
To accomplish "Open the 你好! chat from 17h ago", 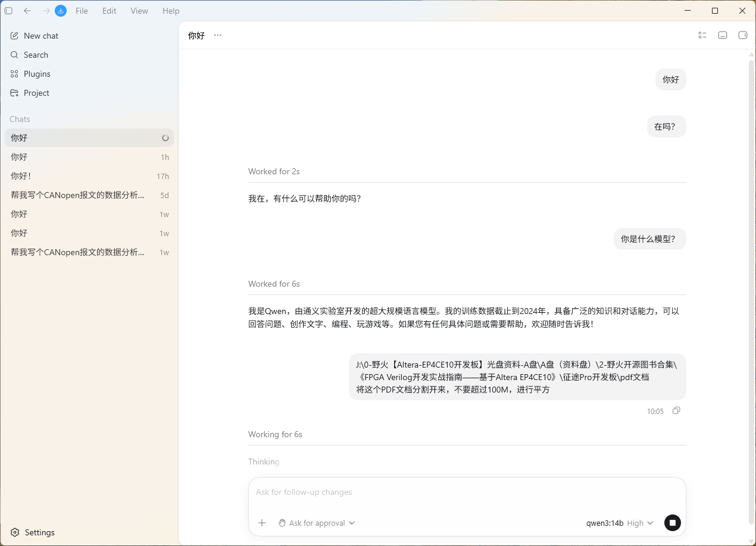I will point(89,176).
